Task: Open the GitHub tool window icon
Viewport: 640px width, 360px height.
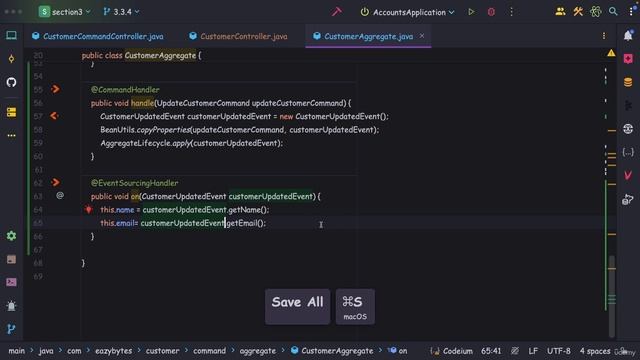Action: pyautogui.click(x=11, y=82)
